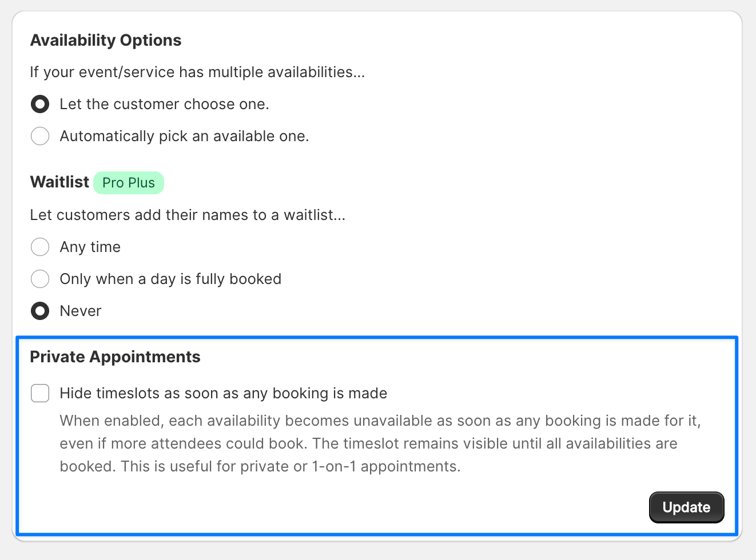This screenshot has height=560, width=756.
Task: Click the Pro Plus badge next to Waitlist
Action: click(129, 182)
